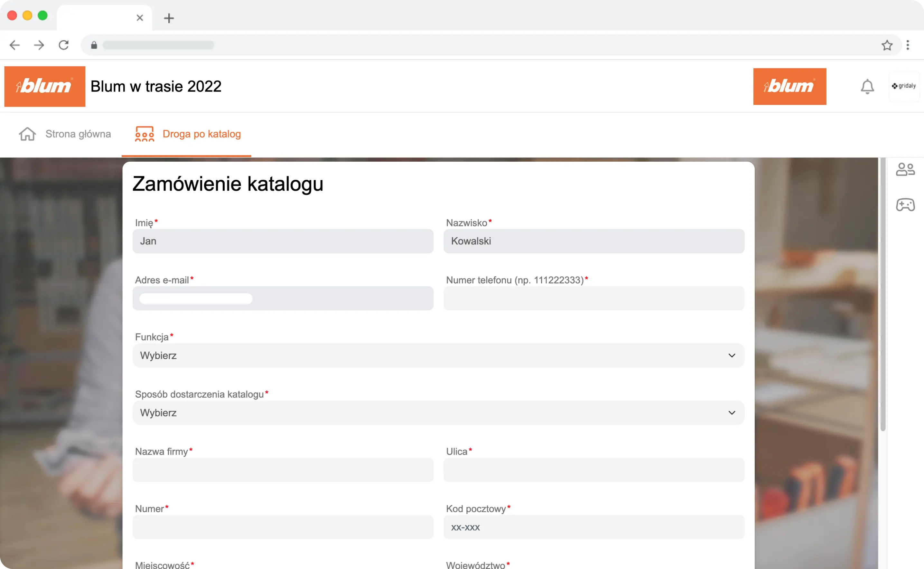The width and height of the screenshot is (924, 569).
Task: Open the games gamepad icon on right sidebar
Action: coord(906,205)
